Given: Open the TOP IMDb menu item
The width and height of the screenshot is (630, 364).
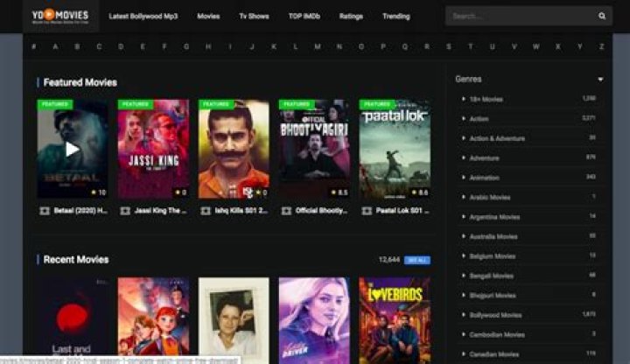Looking at the screenshot, I should pos(301,16).
